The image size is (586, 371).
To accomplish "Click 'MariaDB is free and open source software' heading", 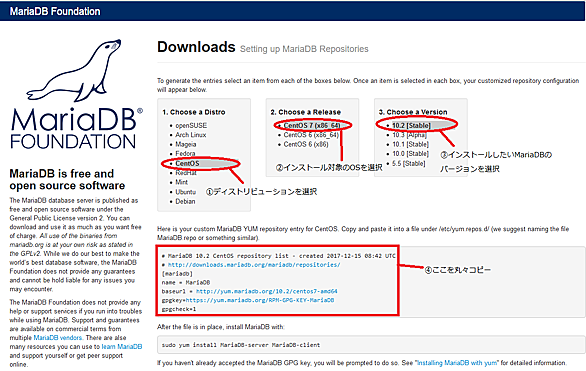I will click(x=67, y=180).
